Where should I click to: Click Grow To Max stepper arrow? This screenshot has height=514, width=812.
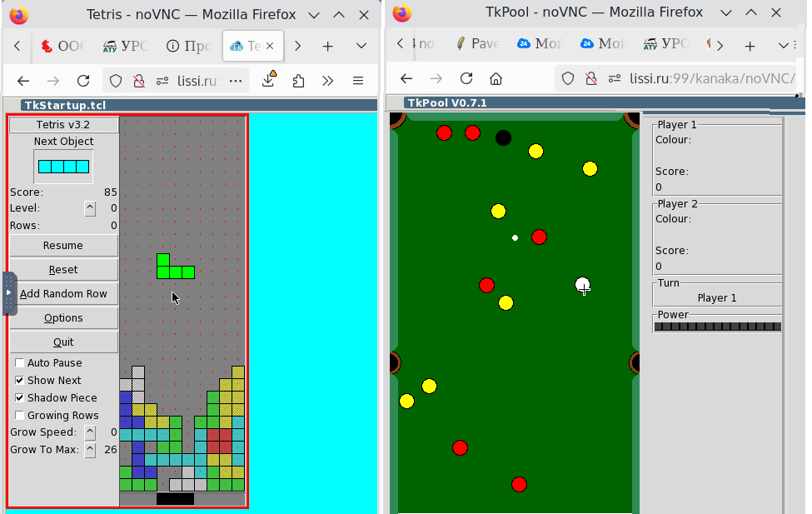pyautogui.click(x=90, y=450)
